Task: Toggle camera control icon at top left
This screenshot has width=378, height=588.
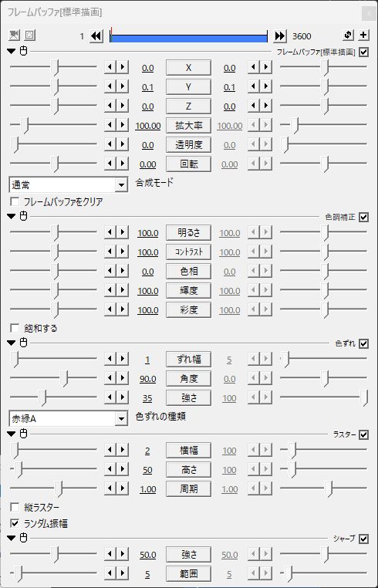Action: click(x=14, y=35)
